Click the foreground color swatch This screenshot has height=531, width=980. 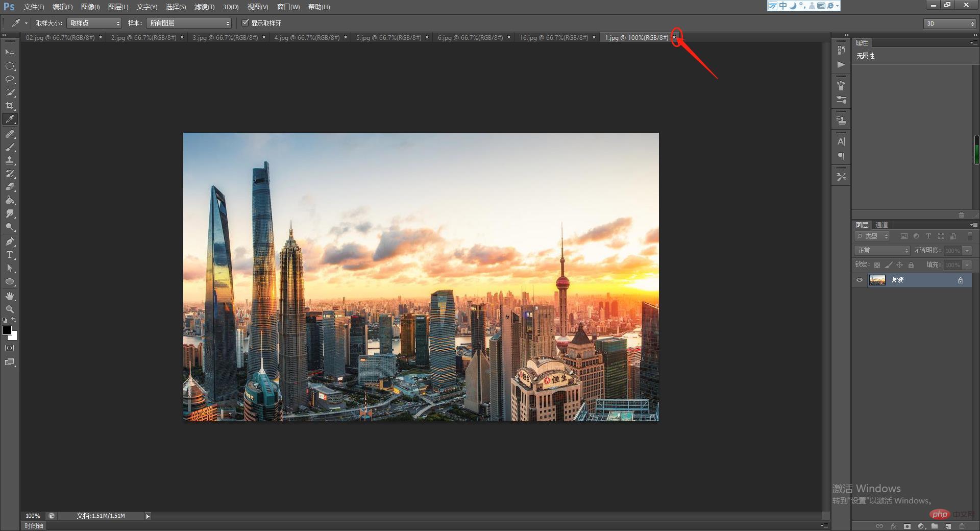(x=7, y=330)
